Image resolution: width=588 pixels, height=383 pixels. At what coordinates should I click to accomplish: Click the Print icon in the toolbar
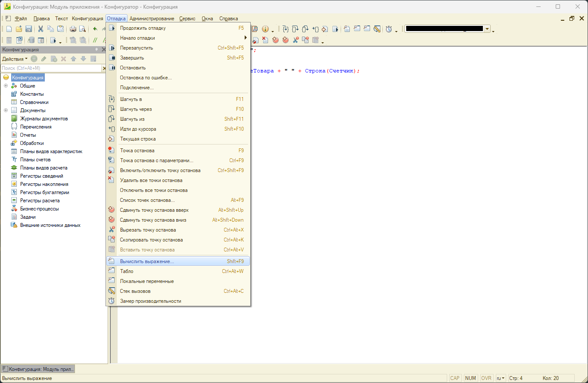coord(73,29)
